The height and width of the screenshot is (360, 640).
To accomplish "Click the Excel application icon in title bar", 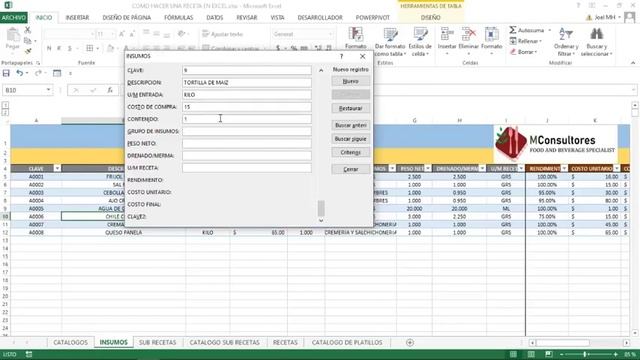I will coord(8,5).
